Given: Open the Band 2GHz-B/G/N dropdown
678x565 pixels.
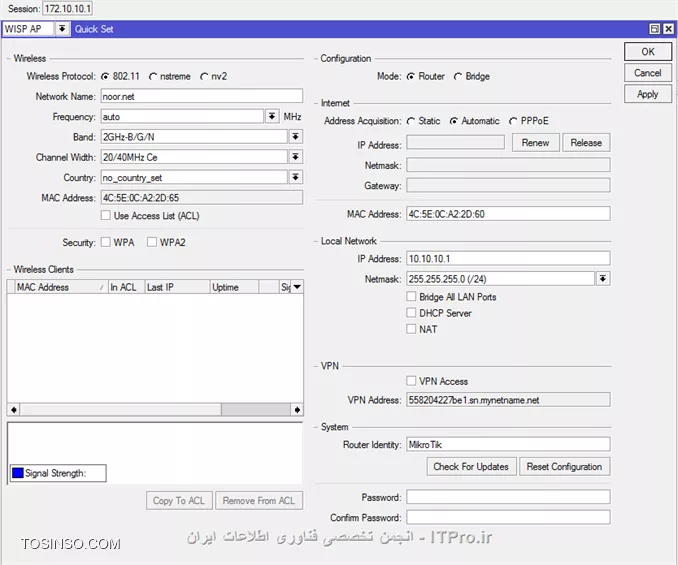Looking at the screenshot, I should [x=295, y=137].
